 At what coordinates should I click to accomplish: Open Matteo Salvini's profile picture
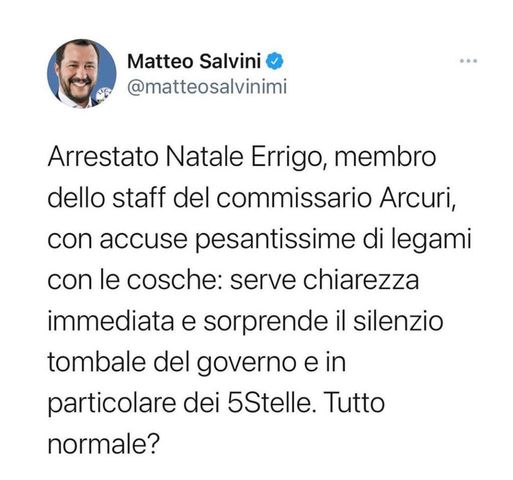82,74
